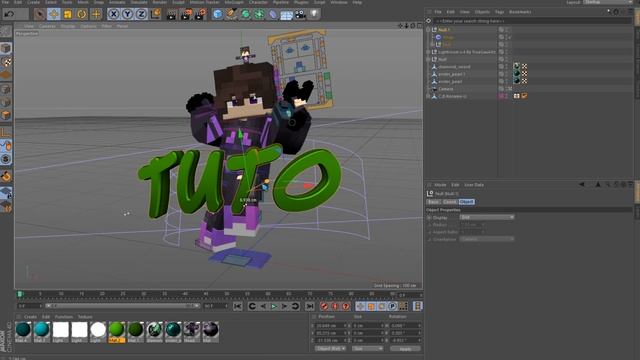Collapse the top Null.1 object

[428, 30]
